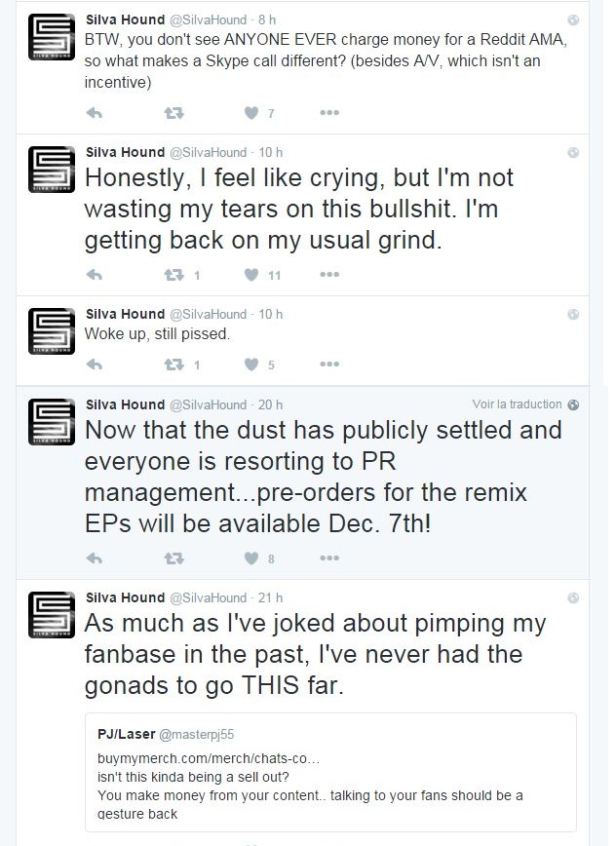The height and width of the screenshot is (846, 616).
Task: Expand more options on 'Woke up' tweet
Action: click(x=329, y=365)
